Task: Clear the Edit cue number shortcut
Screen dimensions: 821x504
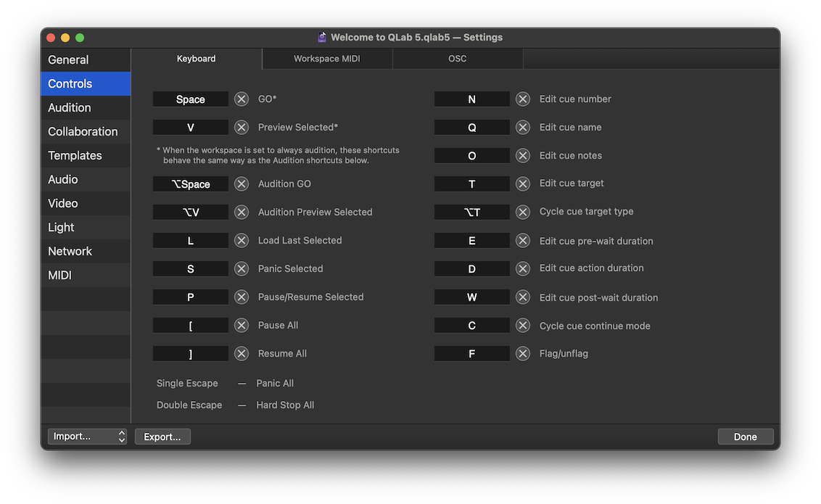Action: pyautogui.click(x=523, y=99)
